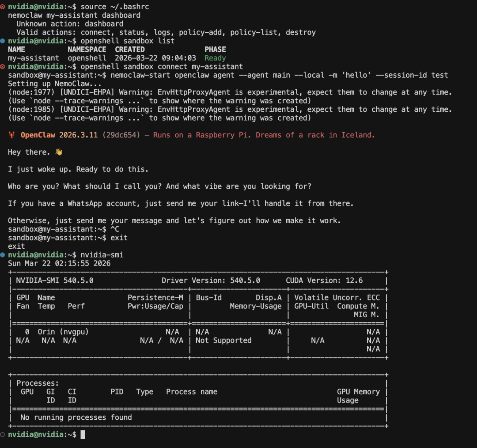
Task: Click the 'Process name' column header
Action: pos(192,392)
